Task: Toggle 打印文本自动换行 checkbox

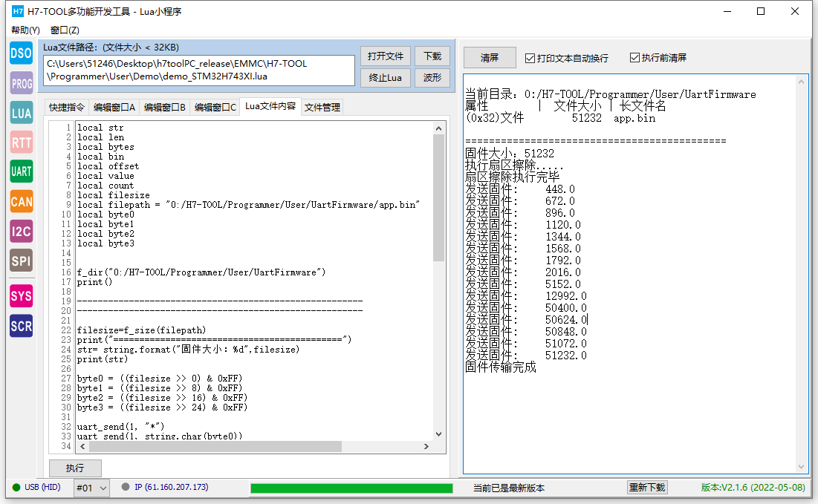Action: [x=530, y=58]
